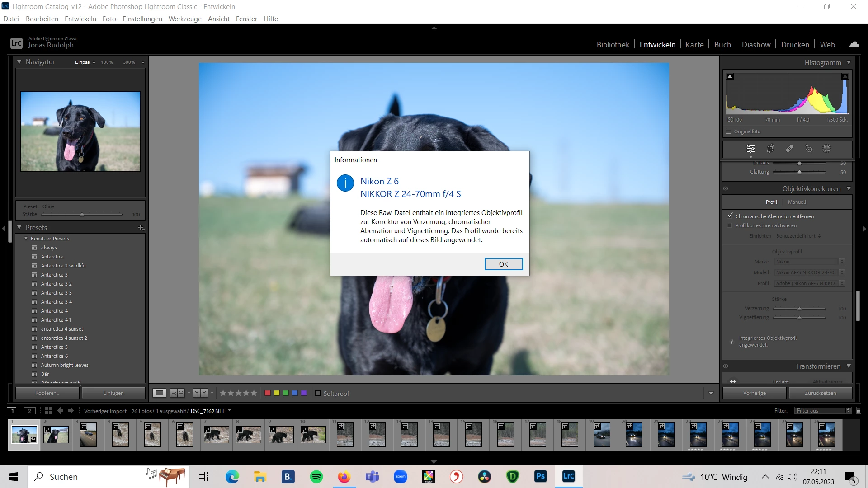
Task: Collapse the Benutzer-Presets folder
Action: [26, 239]
